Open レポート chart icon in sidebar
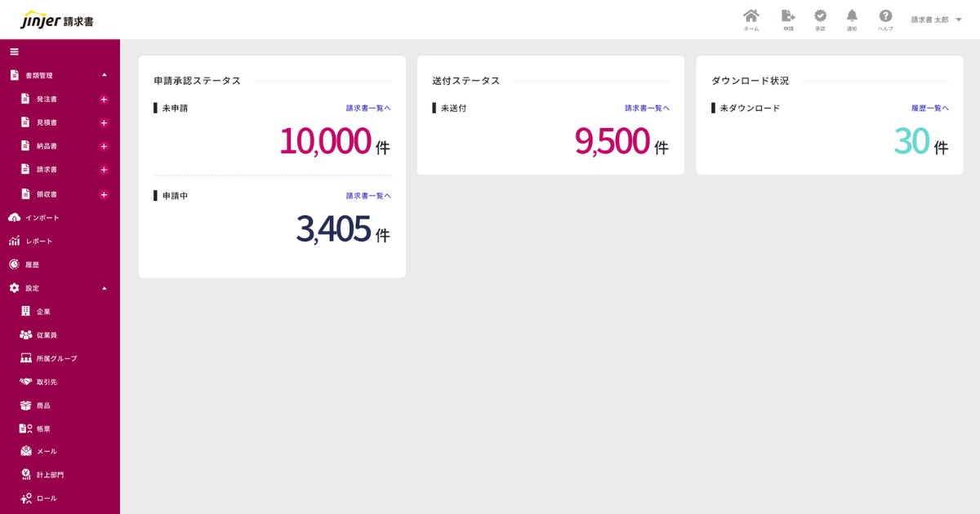The width and height of the screenshot is (980, 514). point(14,241)
